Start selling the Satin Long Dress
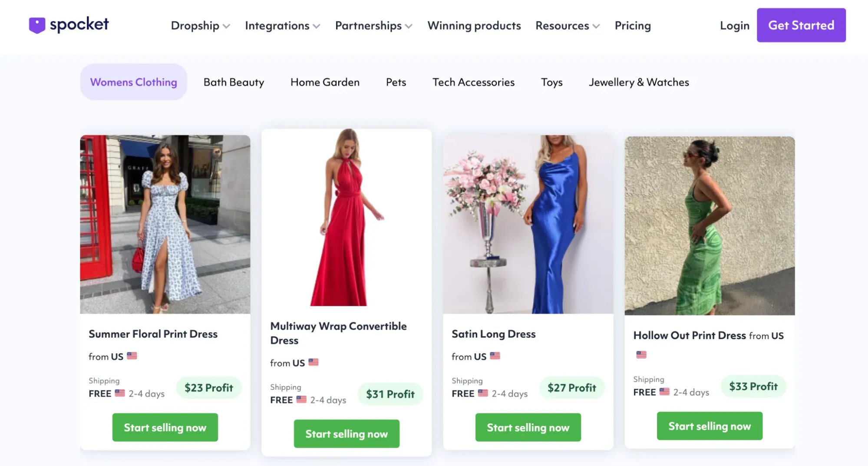This screenshot has width=868, height=466. (528, 428)
